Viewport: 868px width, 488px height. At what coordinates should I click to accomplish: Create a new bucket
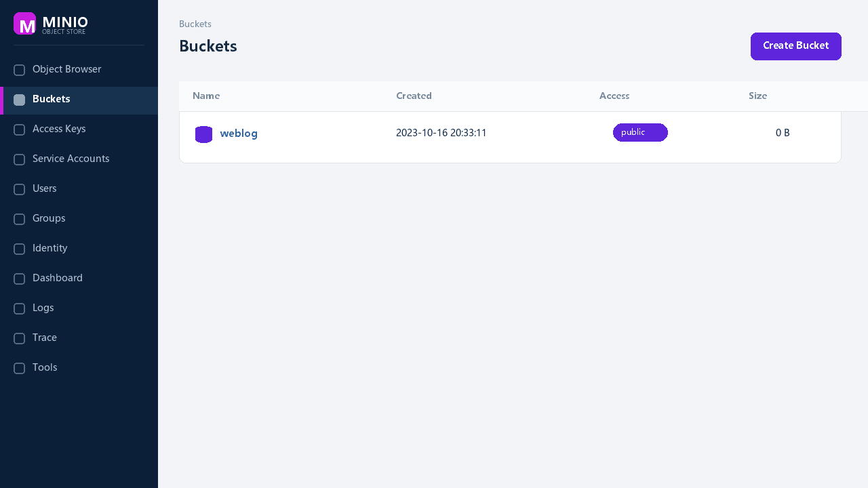pyautogui.click(x=796, y=46)
